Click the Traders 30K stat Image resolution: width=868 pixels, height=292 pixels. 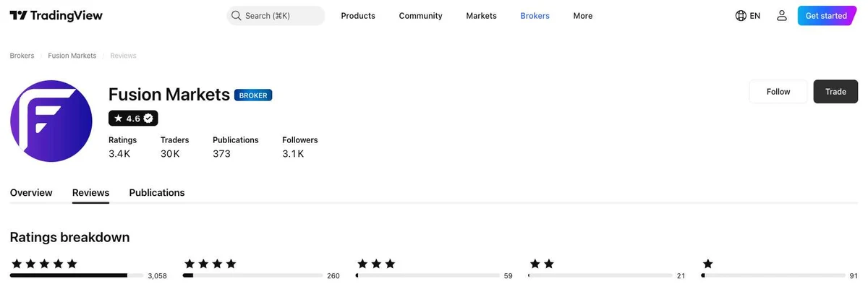coord(174,147)
